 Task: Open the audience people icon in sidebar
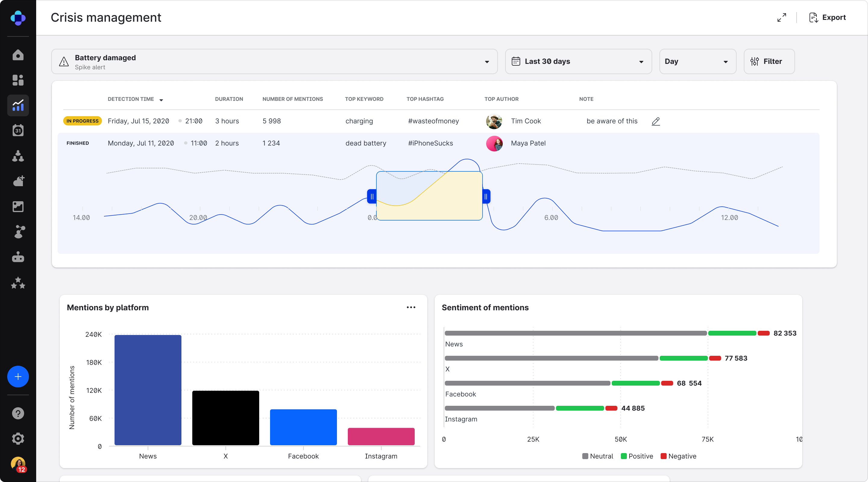coord(18,156)
